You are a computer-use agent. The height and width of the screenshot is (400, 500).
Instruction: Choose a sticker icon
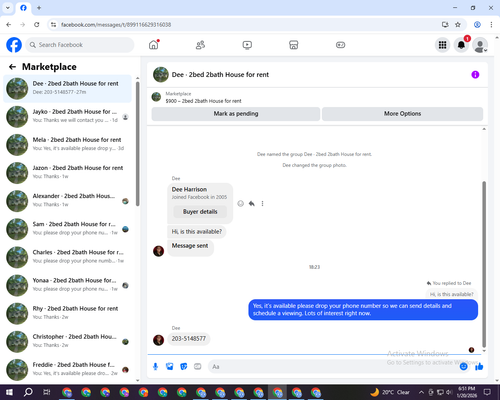point(184,367)
